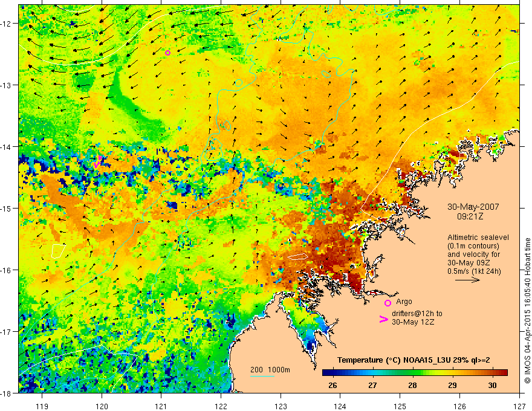The width and height of the screenshot is (532, 411).
Task: Click the color bar value 28
Action: [x=412, y=385]
